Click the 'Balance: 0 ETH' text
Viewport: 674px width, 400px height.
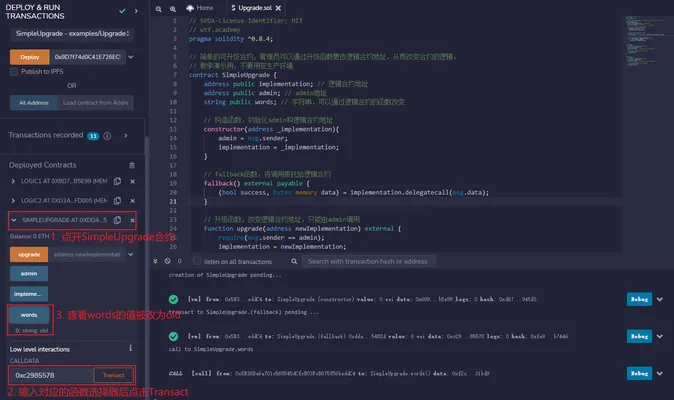tap(29, 236)
